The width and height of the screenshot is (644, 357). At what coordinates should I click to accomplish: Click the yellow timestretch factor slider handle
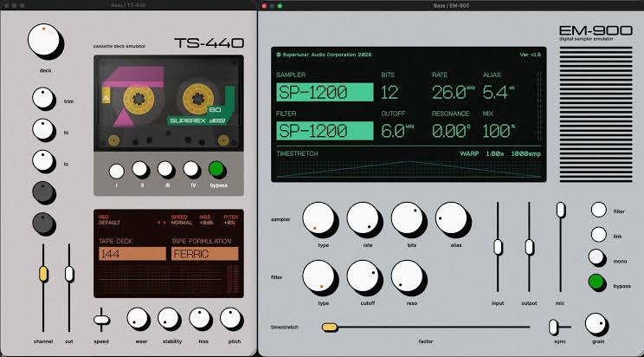click(330, 328)
